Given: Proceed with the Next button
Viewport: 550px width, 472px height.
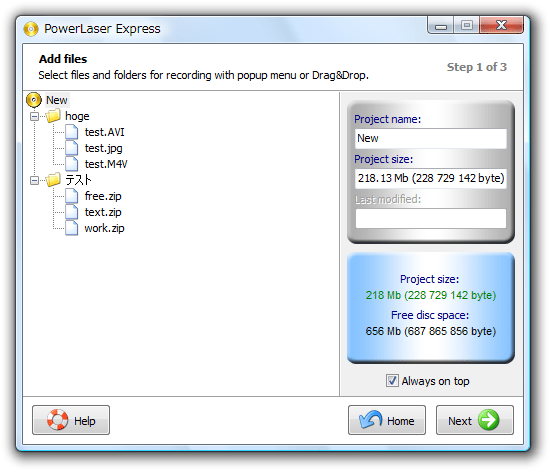Looking at the screenshot, I should click(475, 420).
